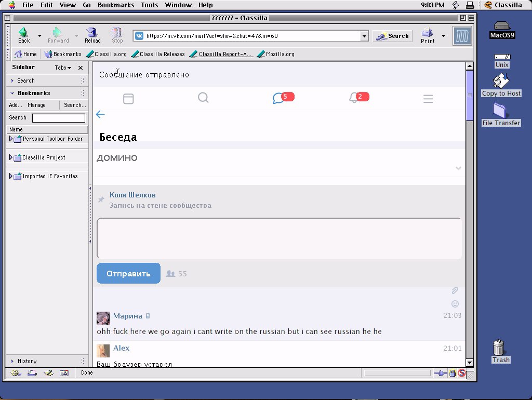Open the URL bar history dropdown
Screen dimensions: 532x400
coord(364,36)
